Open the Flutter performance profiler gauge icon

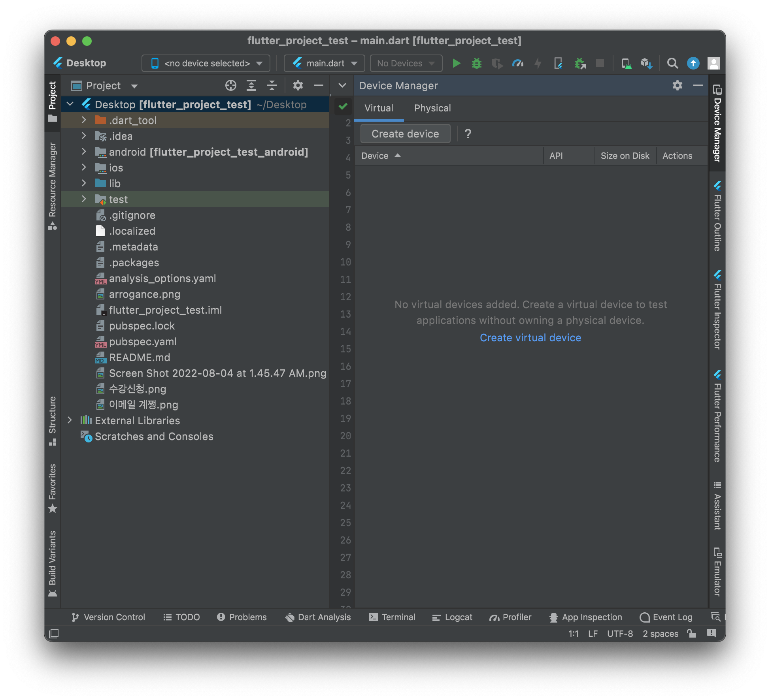pos(517,63)
